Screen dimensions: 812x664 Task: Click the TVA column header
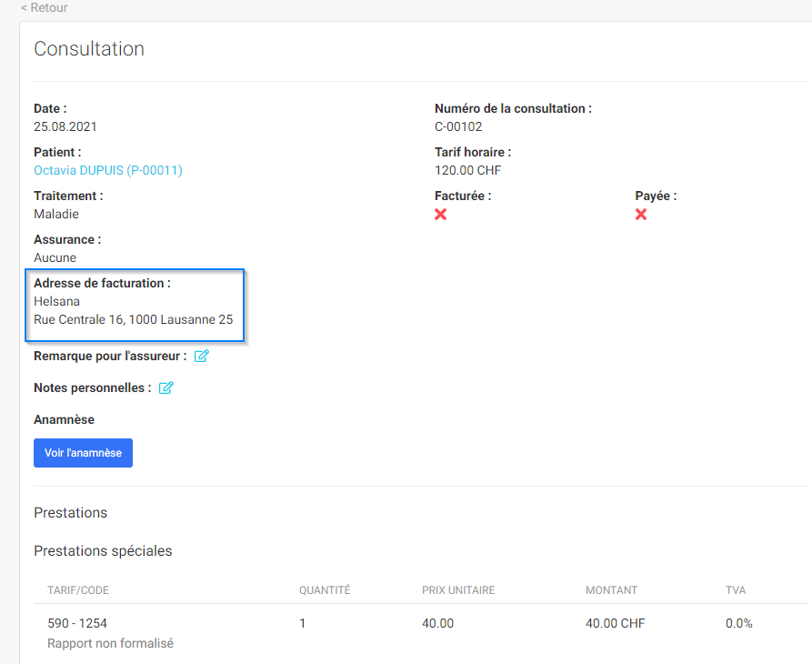pyautogui.click(x=736, y=590)
